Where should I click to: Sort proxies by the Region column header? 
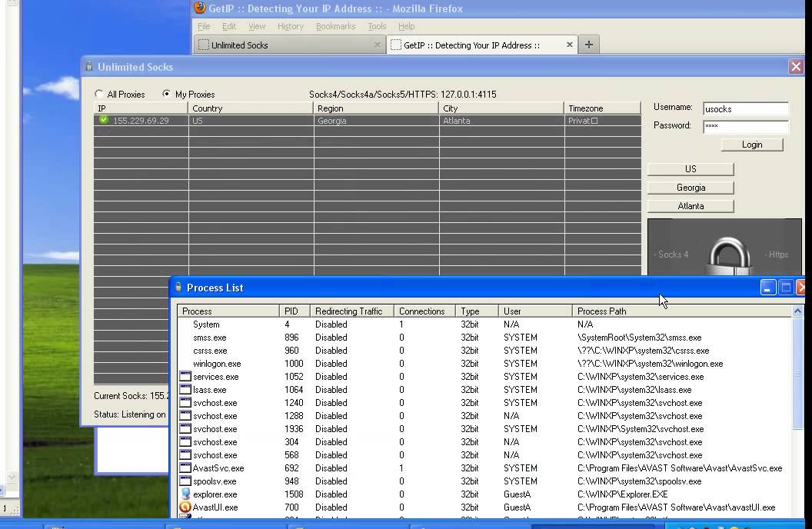click(x=376, y=108)
